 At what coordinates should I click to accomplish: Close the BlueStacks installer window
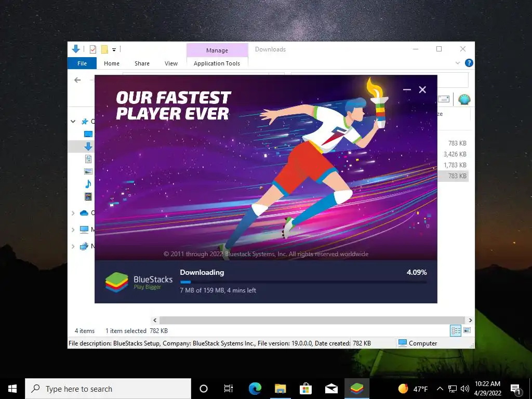[422, 89]
